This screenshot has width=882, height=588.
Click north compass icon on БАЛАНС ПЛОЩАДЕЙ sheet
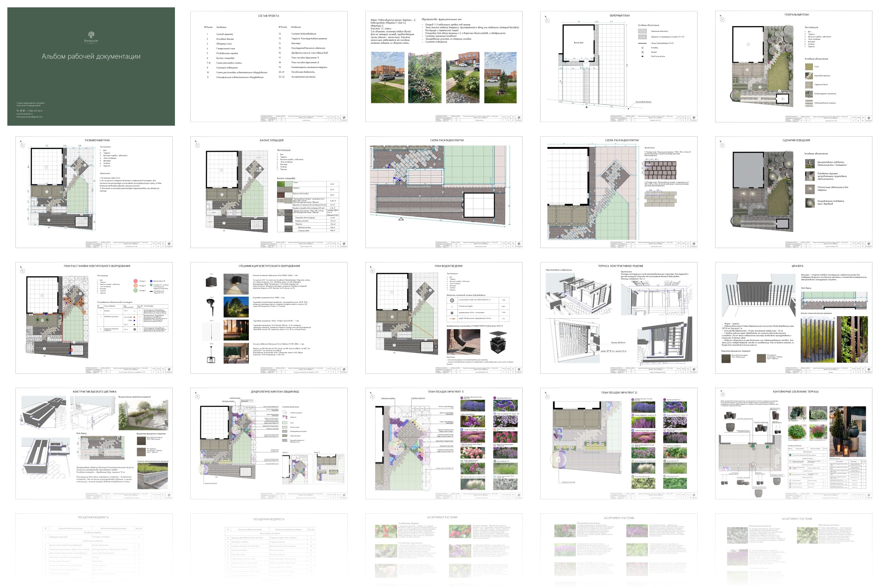tap(197, 145)
